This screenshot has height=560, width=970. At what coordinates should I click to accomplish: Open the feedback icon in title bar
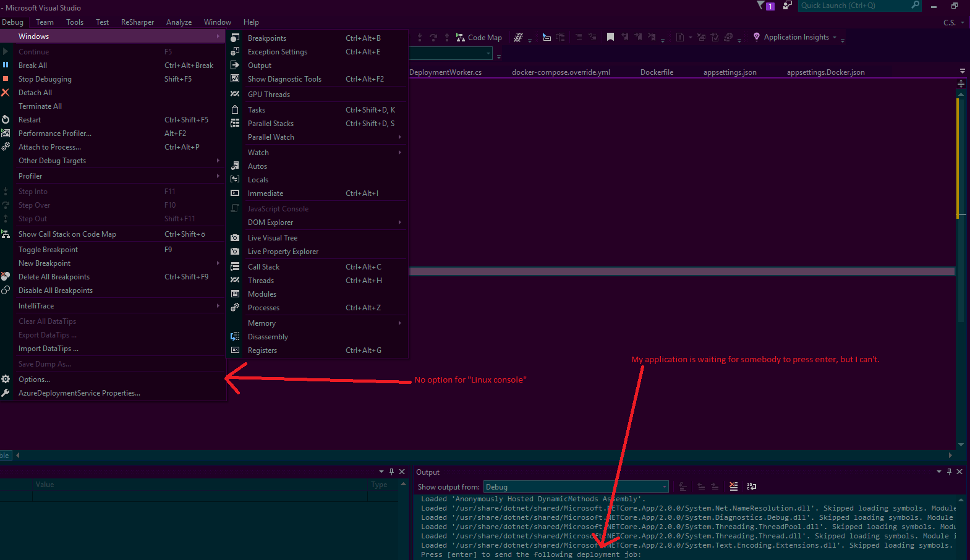coord(787,6)
